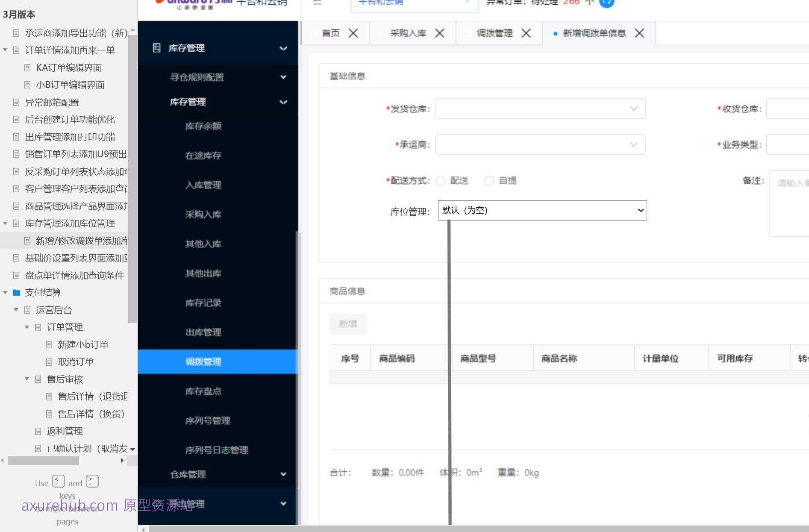Click the page icon next to KA订单编辑界面

pyautogui.click(x=27, y=68)
